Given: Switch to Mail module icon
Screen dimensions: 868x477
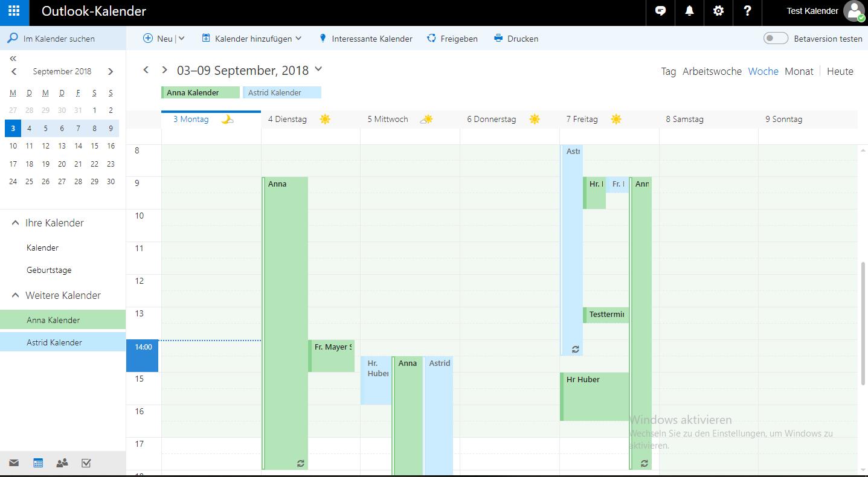Looking at the screenshot, I should tap(14, 463).
